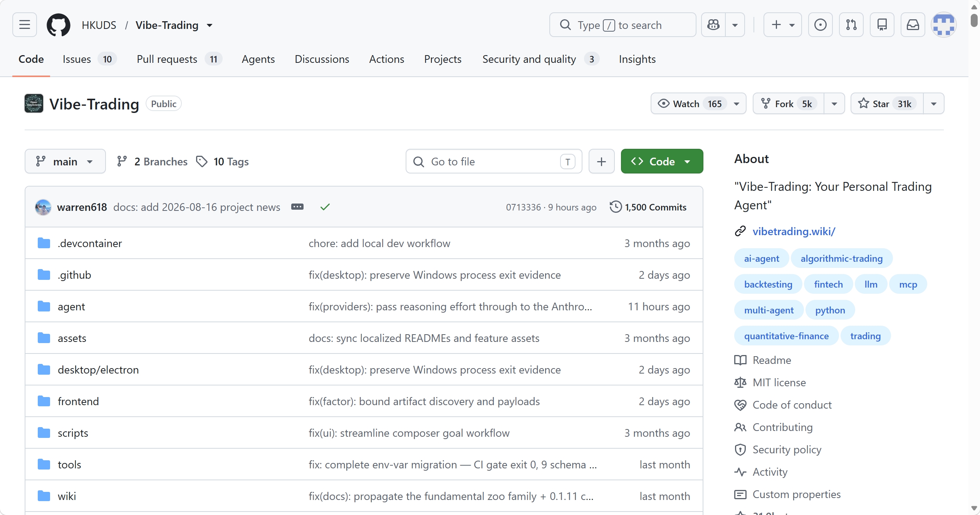The image size is (980, 515).
Task: Click the Go to file input
Action: tap(494, 162)
